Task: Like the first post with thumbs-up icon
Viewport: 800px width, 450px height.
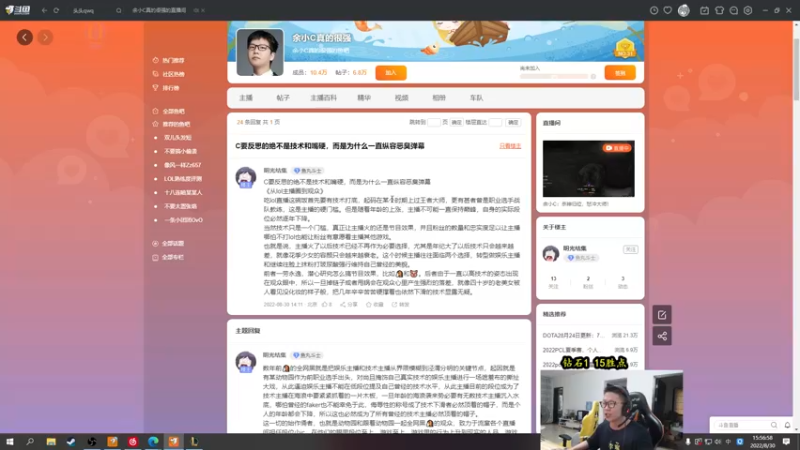Action: 327,305
